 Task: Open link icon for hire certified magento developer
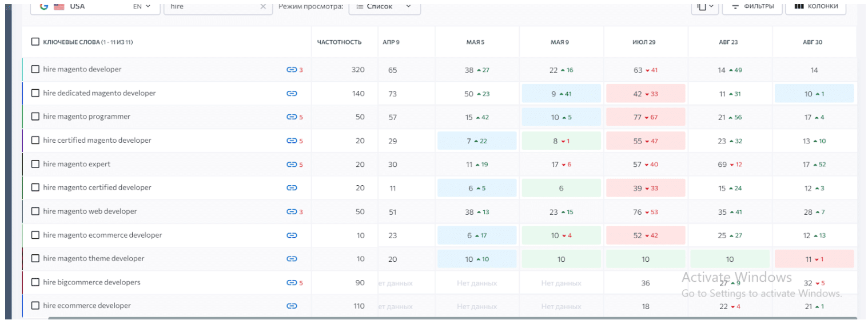point(292,141)
